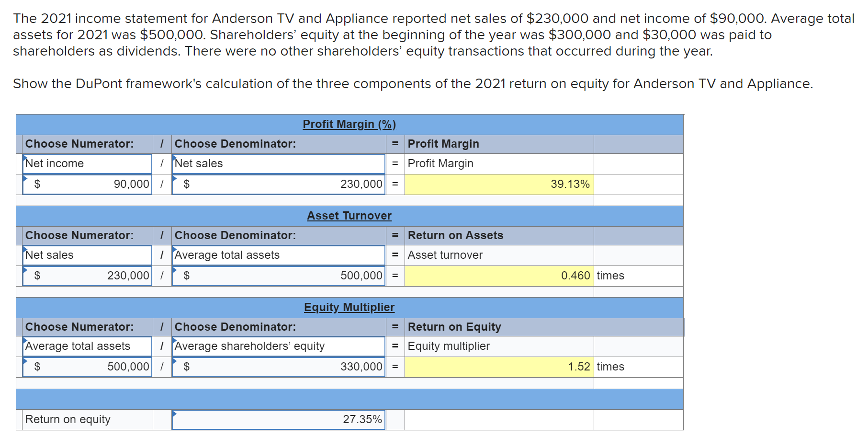Click the times unit beside 1.52
Image resolution: width=868 pixels, height=439 pixels.
point(610,367)
